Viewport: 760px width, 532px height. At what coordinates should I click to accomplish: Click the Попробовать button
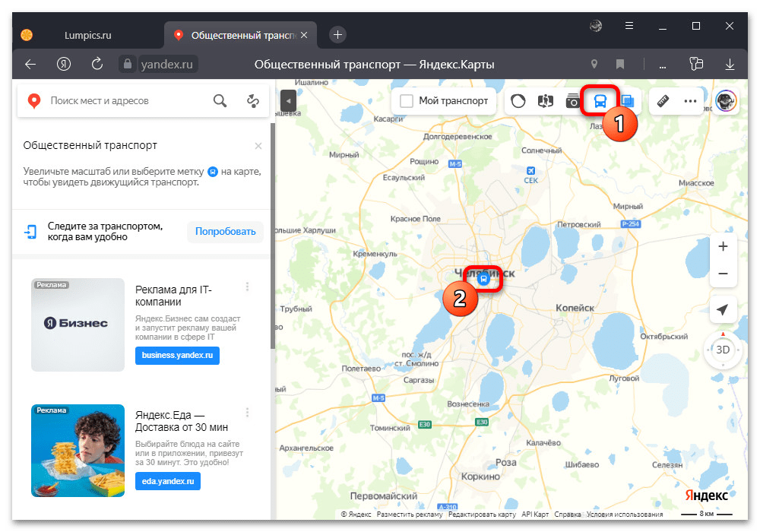tap(225, 232)
